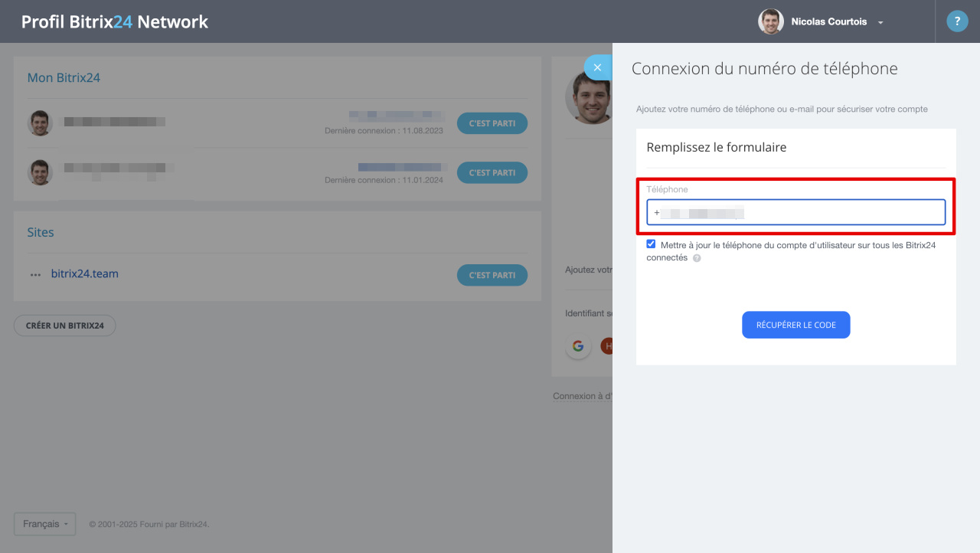
Task: Click 'Dernière connexion : 11.08.2023' text
Action: [384, 131]
